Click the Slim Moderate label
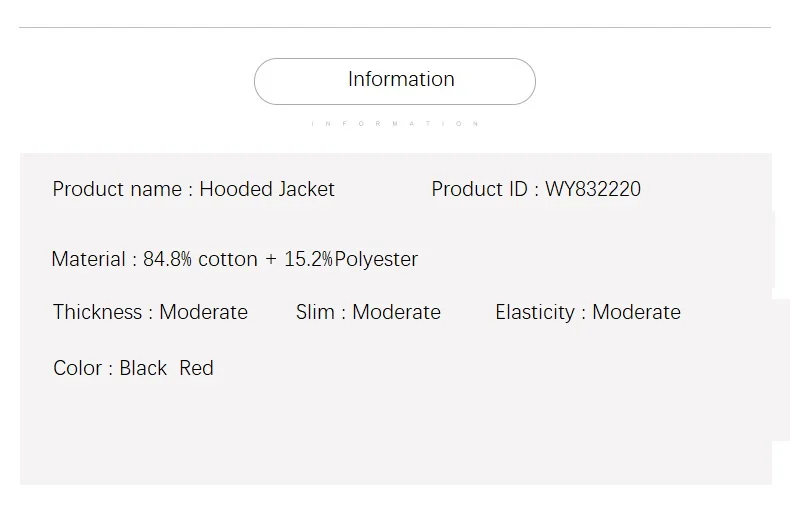The height and width of the screenshot is (514, 790). [x=368, y=312]
